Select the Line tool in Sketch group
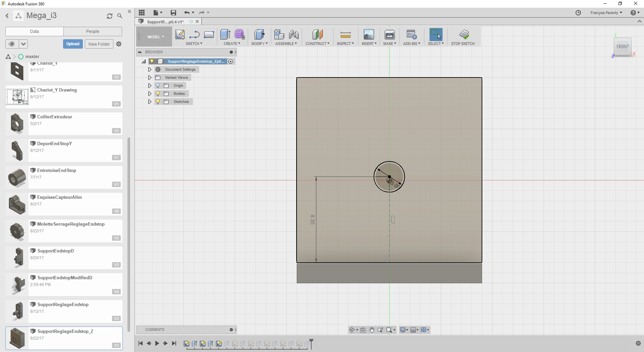Viewport: 644px width, 352px height. pos(195,35)
